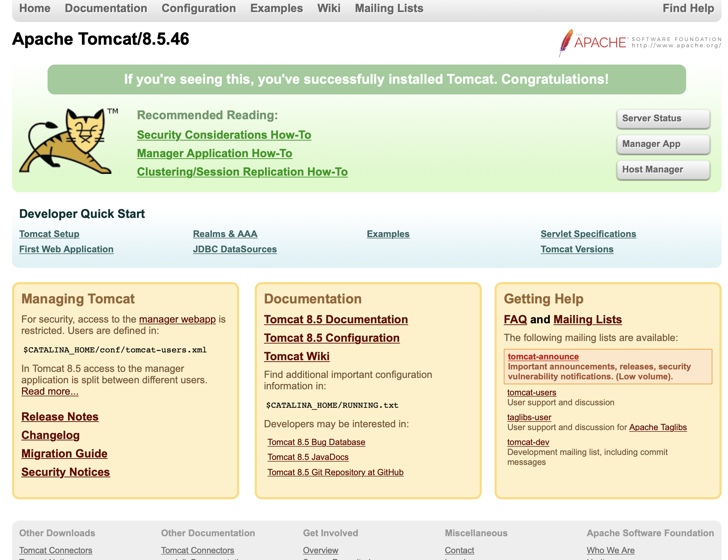The height and width of the screenshot is (560, 728).
Task: Open the Server Status page
Action: pyautogui.click(x=663, y=119)
